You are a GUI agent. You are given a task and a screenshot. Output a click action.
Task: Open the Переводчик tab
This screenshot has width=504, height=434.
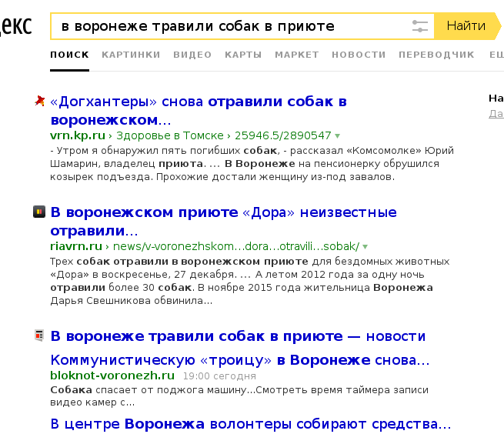point(437,55)
